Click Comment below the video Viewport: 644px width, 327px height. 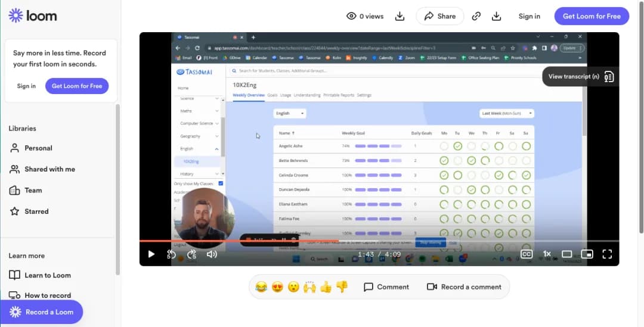386,286
